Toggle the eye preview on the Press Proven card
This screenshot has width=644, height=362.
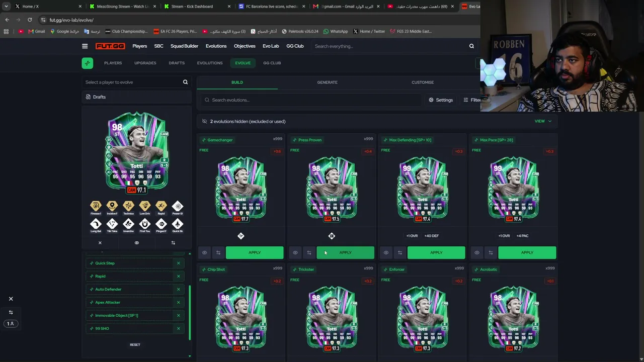pyautogui.click(x=295, y=252)
